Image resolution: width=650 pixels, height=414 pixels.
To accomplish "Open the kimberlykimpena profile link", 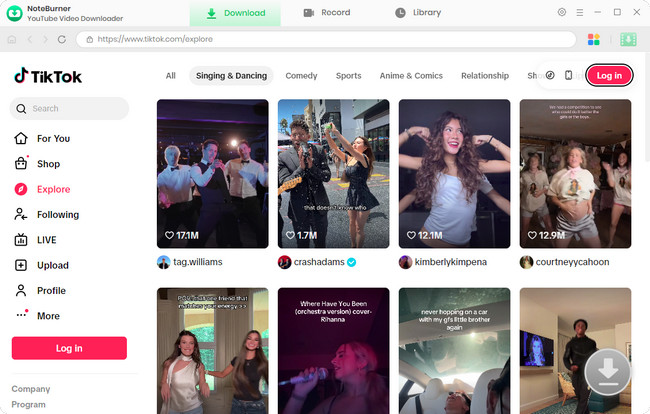I will click(x=451, y=262).
